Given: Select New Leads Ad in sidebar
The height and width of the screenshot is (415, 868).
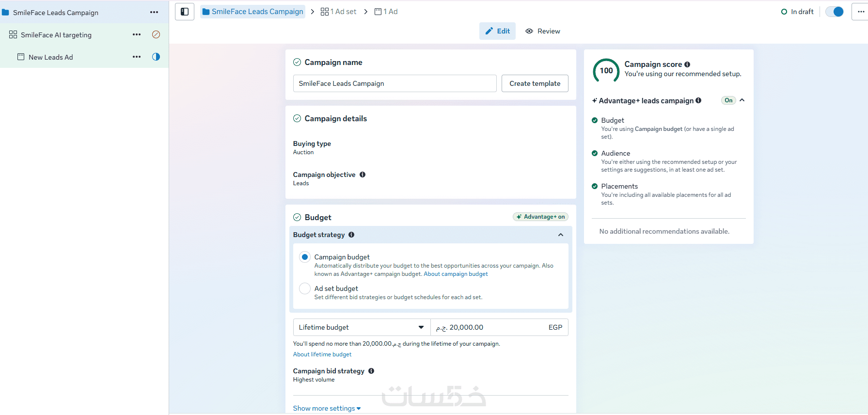Looking at the screenshot, I should pos(51,57).
